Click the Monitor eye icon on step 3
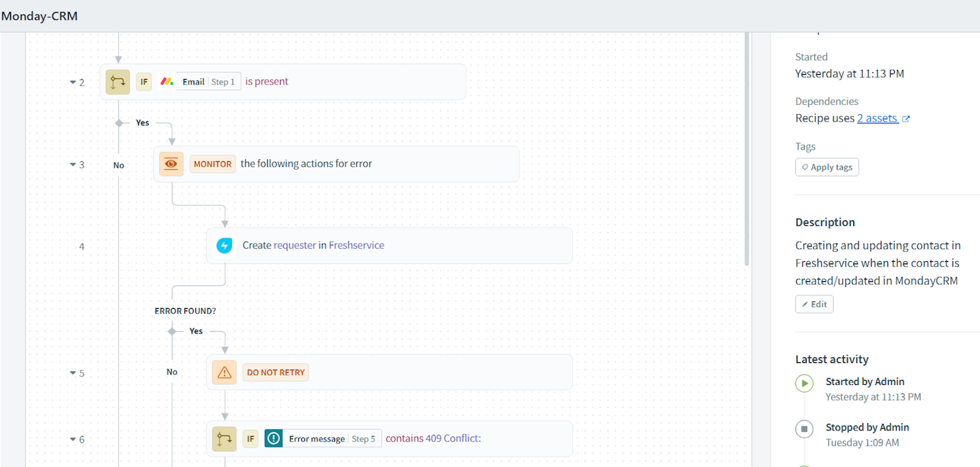Viewport: 980px width, 467px height. [171, 164]
